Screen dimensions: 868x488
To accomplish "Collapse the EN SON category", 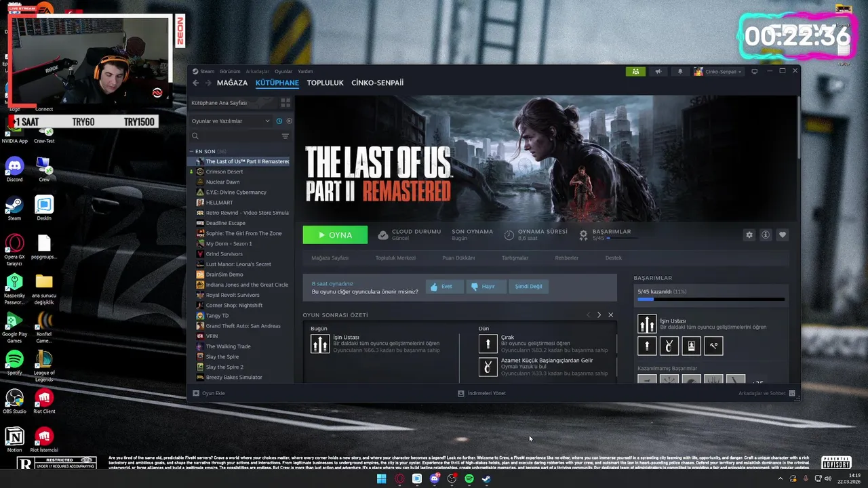I will point(192,151).
